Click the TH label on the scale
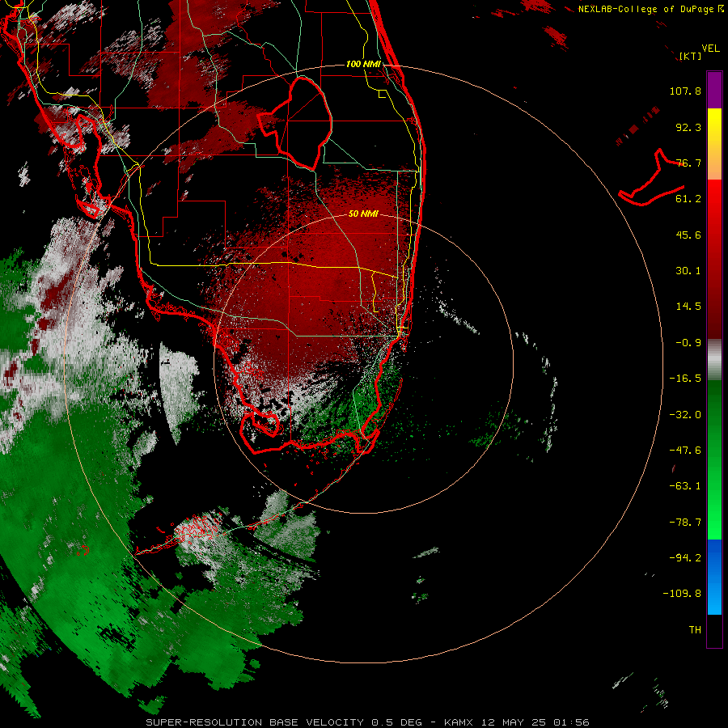Screen dimensions: 728x728 pyautogui.click(x=695, y=629)
